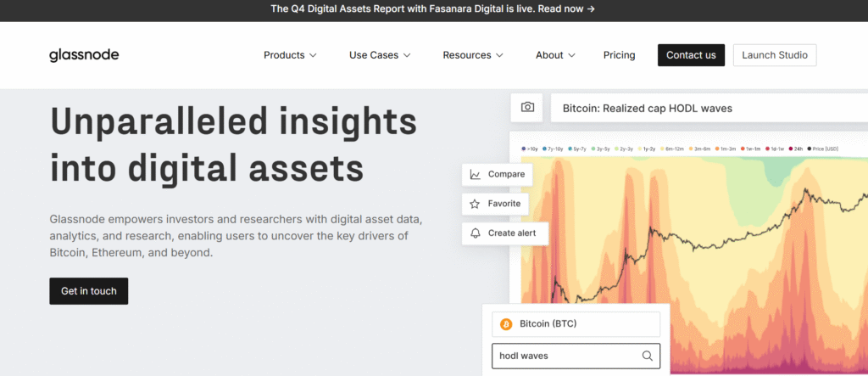Toggle the 1d-1w legend series

point(776,149)
